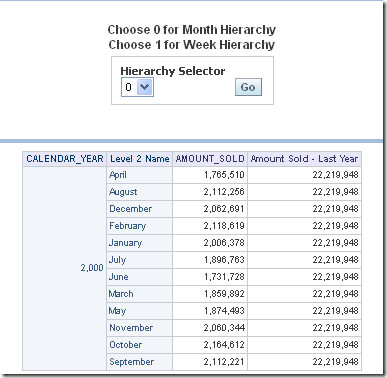Click the CALENDAR_YEAR column header

pos(65,159)
